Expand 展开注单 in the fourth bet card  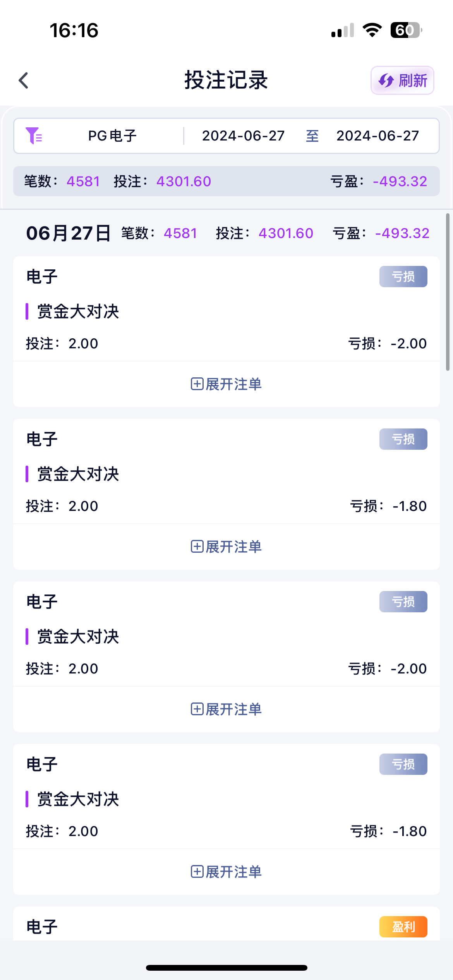click(x=226, y=872)
